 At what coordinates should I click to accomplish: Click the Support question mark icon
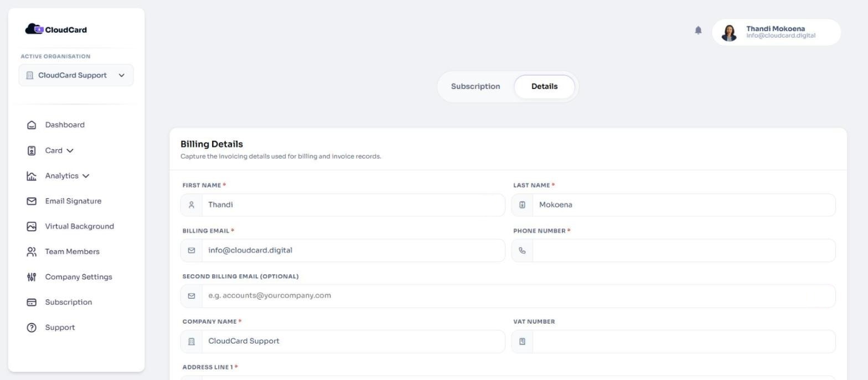pos(32,327)
